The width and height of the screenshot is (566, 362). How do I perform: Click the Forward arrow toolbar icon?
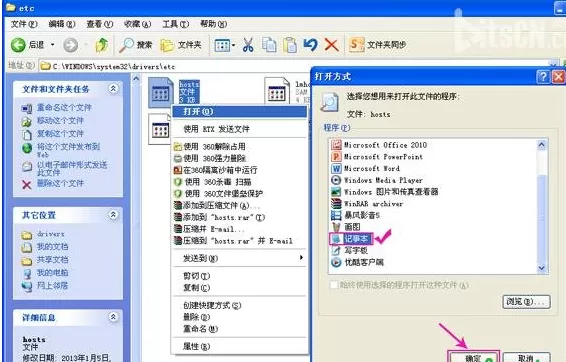pyautogui.click(x=70, y=45)
